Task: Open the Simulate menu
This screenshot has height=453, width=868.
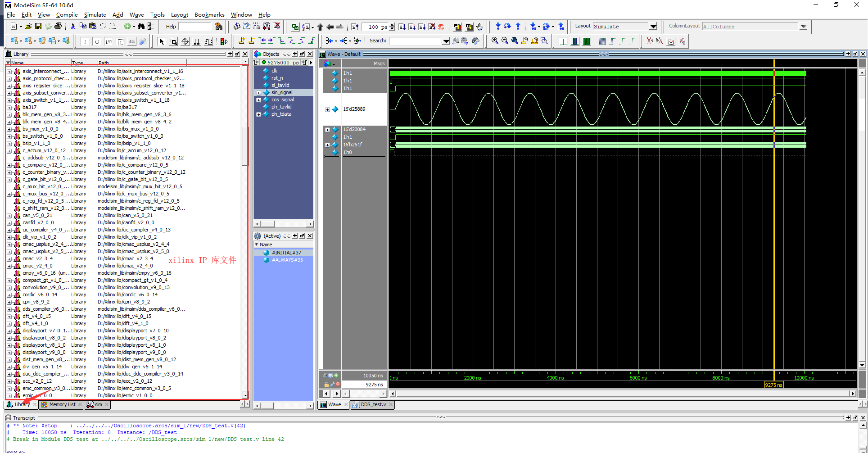Action: pos(95,14)
